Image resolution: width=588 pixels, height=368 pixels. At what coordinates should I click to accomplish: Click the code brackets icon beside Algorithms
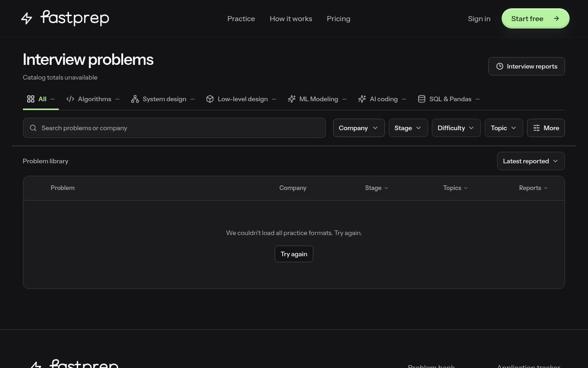pos(70,99)
